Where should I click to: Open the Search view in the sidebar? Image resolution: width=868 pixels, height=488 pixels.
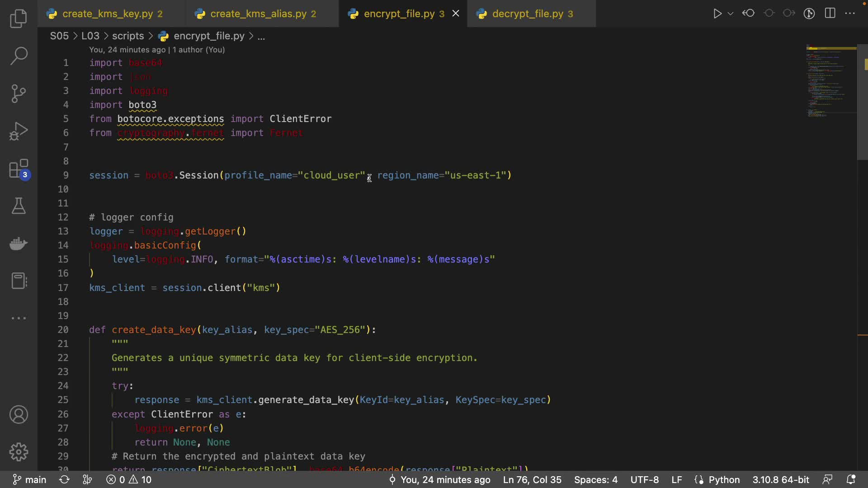coord(19,56)
